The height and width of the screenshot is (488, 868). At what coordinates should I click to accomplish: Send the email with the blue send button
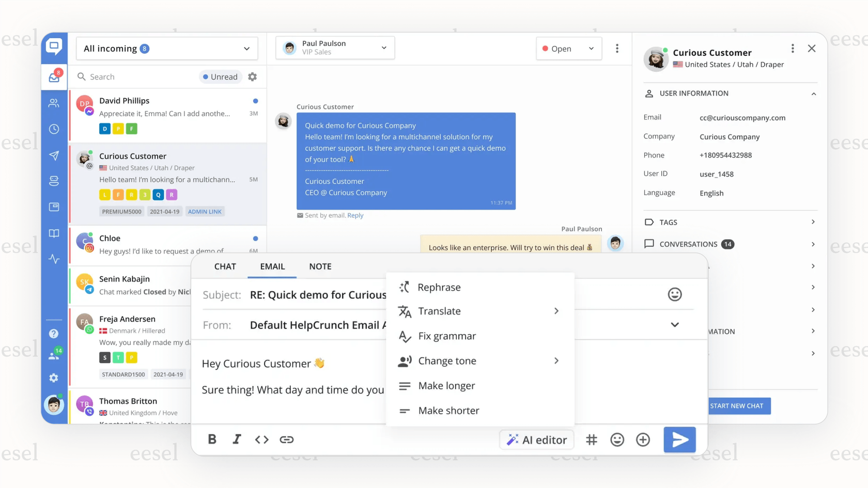(x=679, y=439)
